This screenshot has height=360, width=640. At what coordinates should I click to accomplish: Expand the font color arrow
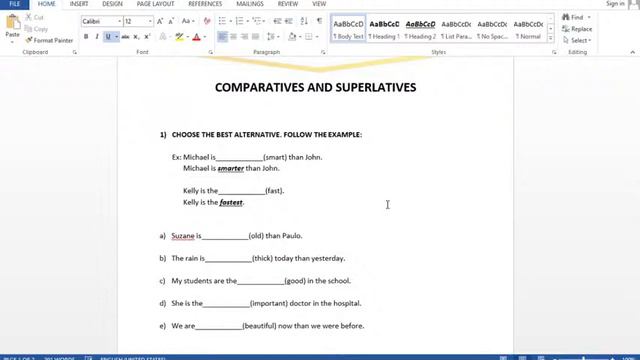tap(205, 37)
